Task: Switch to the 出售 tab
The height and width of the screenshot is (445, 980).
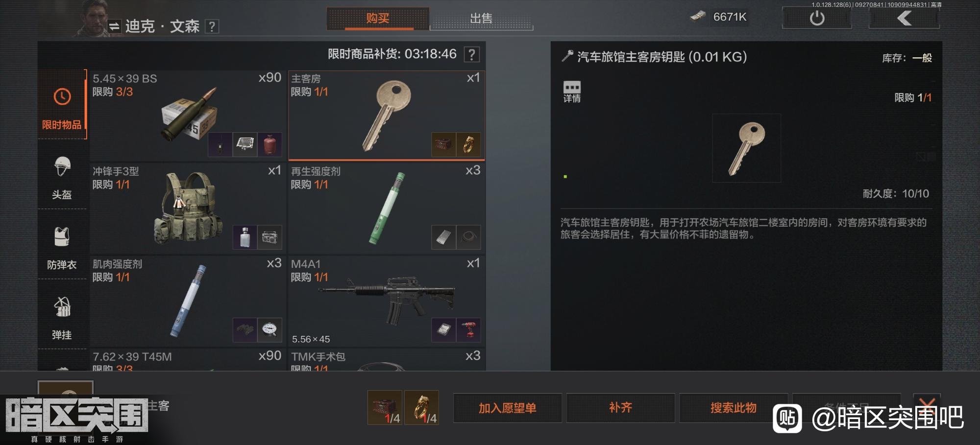Action: click(x=481, y=19)
